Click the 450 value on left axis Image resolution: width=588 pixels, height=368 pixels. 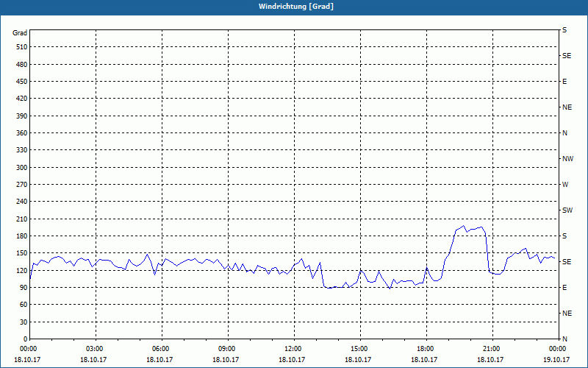pos(22,82)
